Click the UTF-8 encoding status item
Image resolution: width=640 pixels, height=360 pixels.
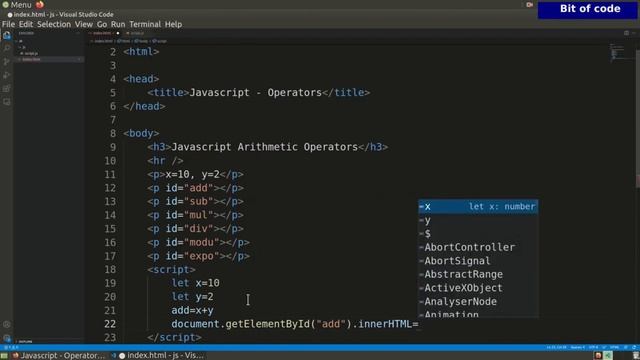coord(593,347)
